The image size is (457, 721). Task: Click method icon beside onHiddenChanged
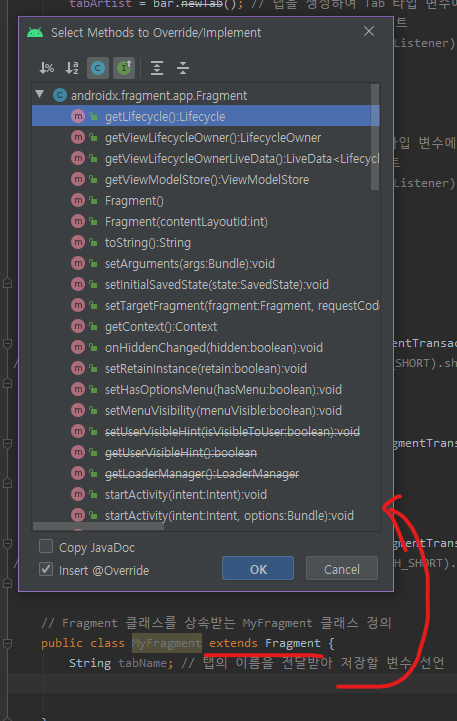[78, 348]
